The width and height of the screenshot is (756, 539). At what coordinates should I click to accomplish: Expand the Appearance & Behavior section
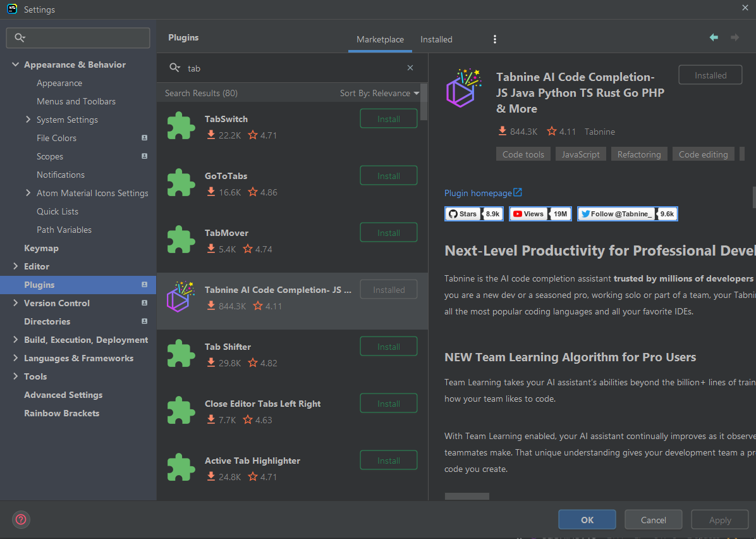pyautogui.click(x=16, y=65)
